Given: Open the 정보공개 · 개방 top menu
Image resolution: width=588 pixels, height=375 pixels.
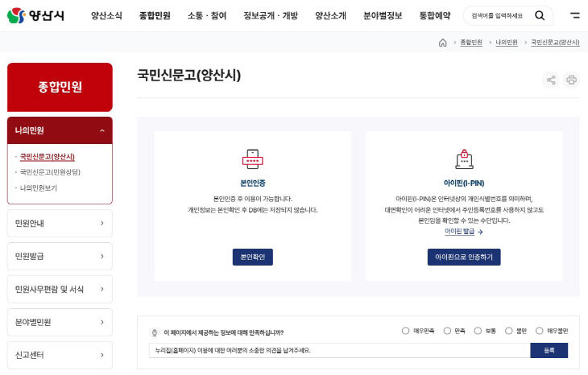Looking at the screenshot, I should coord(270,15).
